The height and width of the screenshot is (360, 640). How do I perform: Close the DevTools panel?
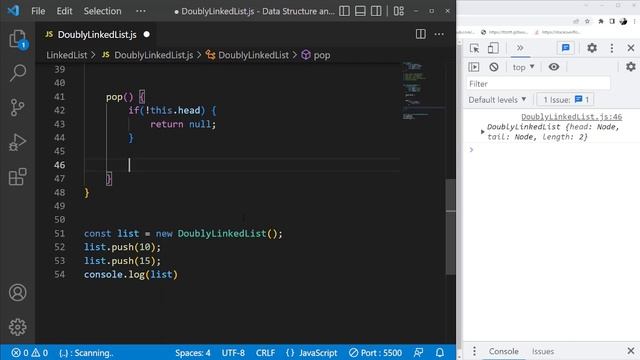click(631, 48)
